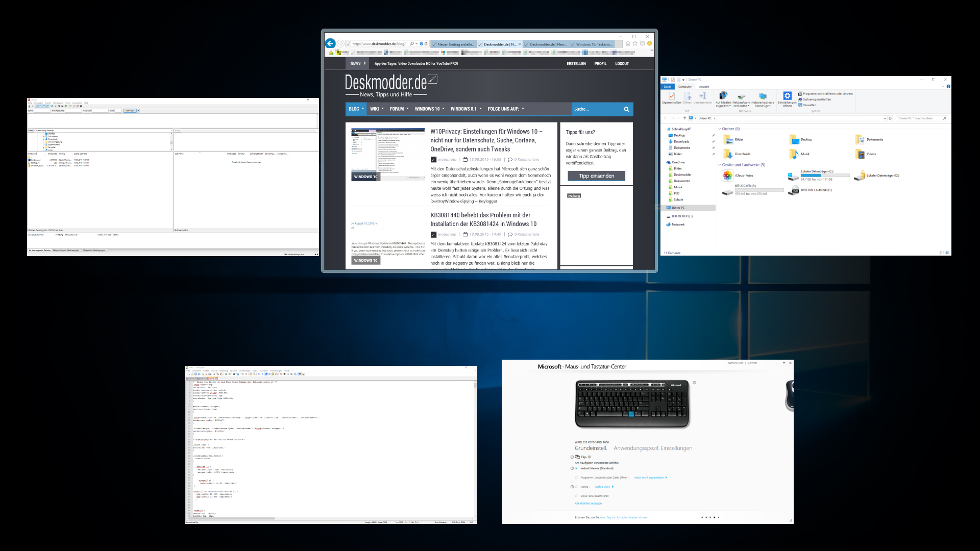This screenshot has width=980, height=551.
Task: Open the browser home icon
Action: coord(628,44)
